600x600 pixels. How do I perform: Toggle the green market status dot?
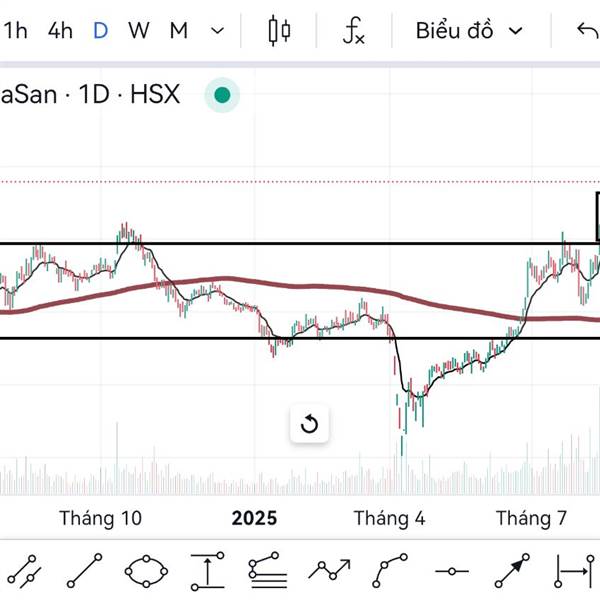click(222, 96)
